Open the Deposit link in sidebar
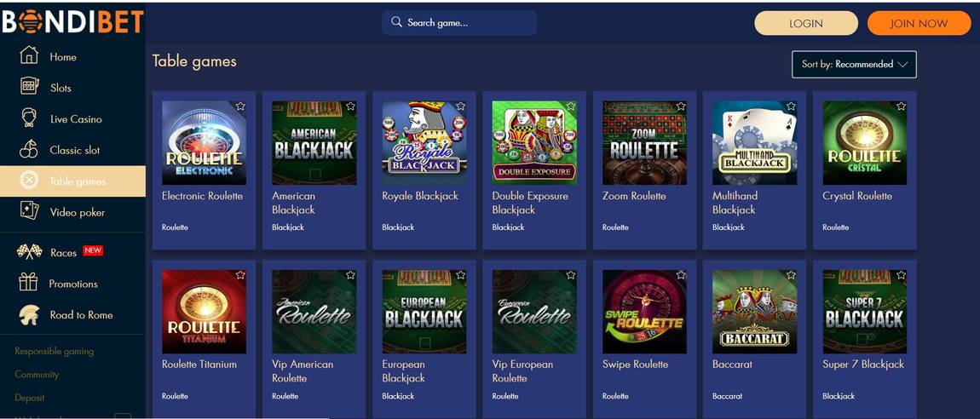The image size is (980, 419). click(x=29, y=397)
